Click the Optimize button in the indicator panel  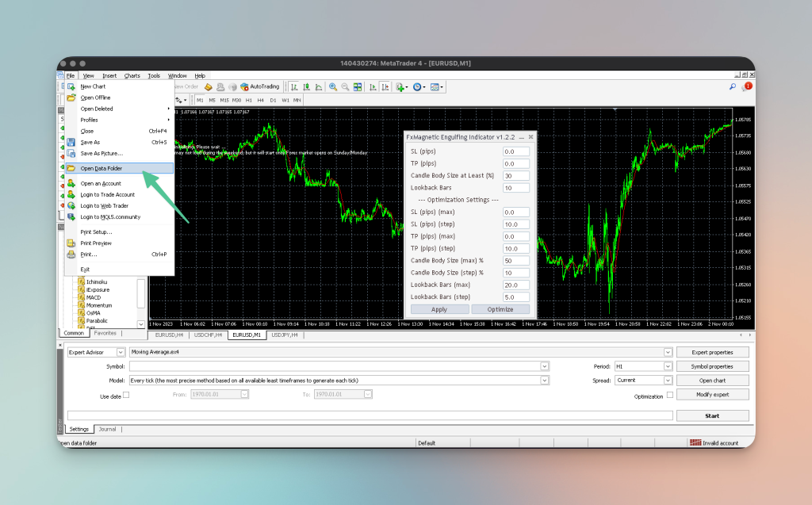point(500,308)
